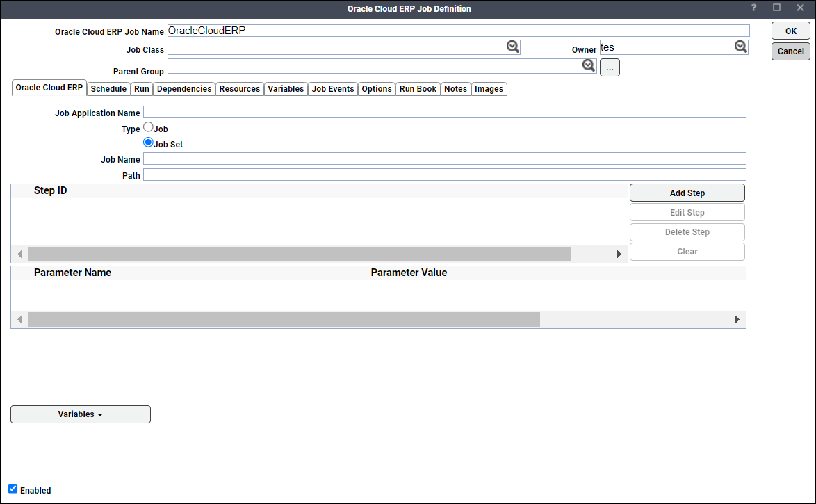This screenshot has height=504, width=816.
Task: Click the Step ID list right scroll arrow
Action: [x=619, y=254]
